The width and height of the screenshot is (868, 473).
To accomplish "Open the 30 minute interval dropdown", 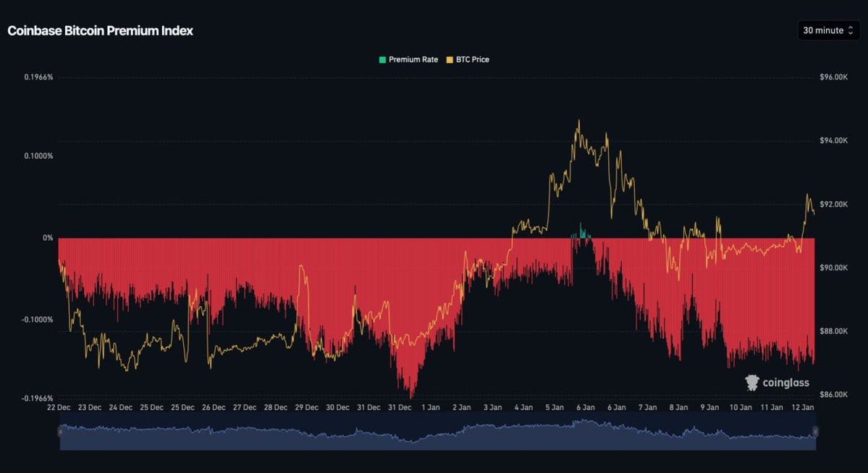I will pyautogui.click(x=828, y=30).
